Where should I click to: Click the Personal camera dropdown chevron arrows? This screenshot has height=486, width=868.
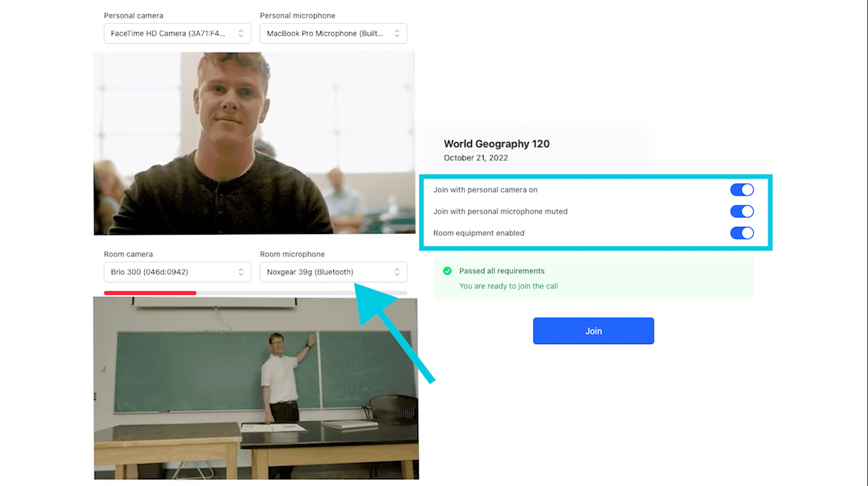pyautogui.click(x=241, y=33)
